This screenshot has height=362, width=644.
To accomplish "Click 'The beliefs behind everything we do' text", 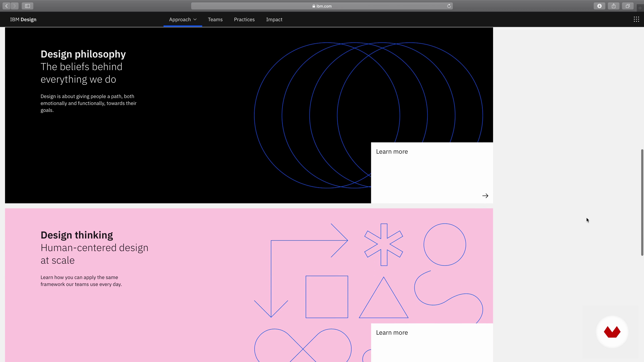I will pyautogui.click(x=81, y=73).
